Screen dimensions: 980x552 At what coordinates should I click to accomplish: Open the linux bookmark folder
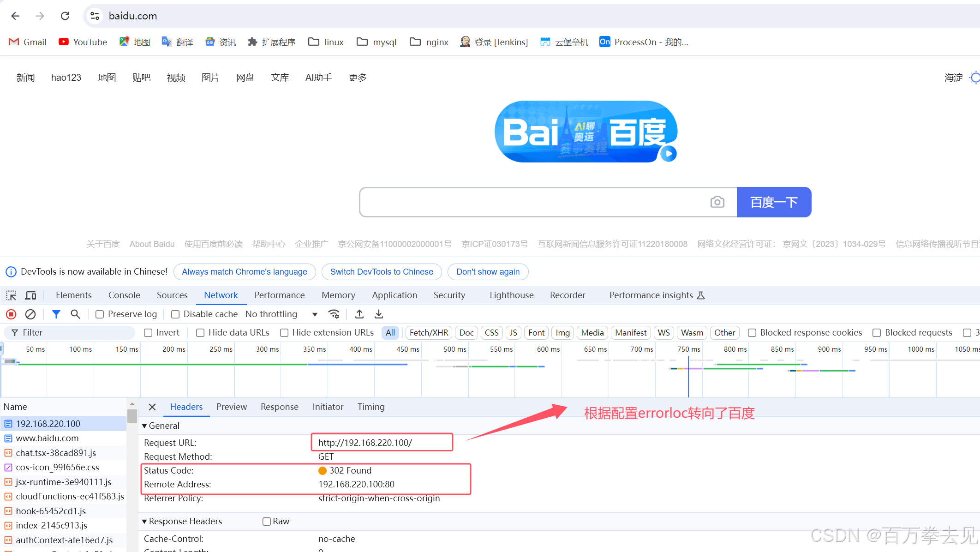point(326,42)
